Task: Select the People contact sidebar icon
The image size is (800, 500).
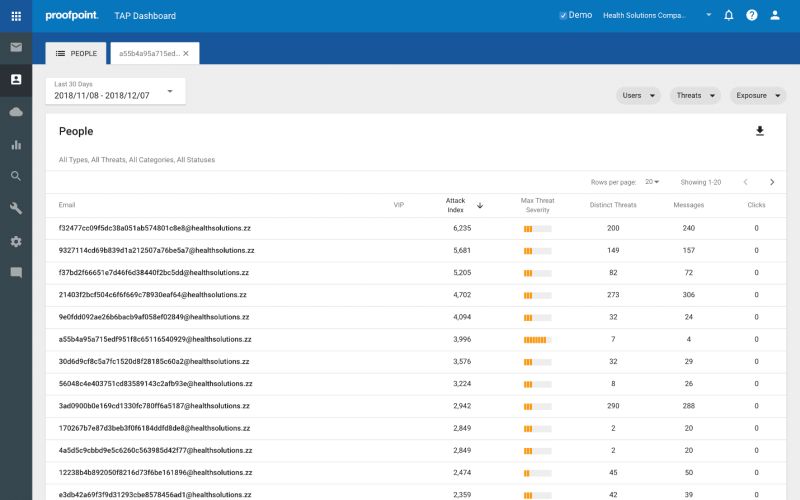Action: (16, 80)
